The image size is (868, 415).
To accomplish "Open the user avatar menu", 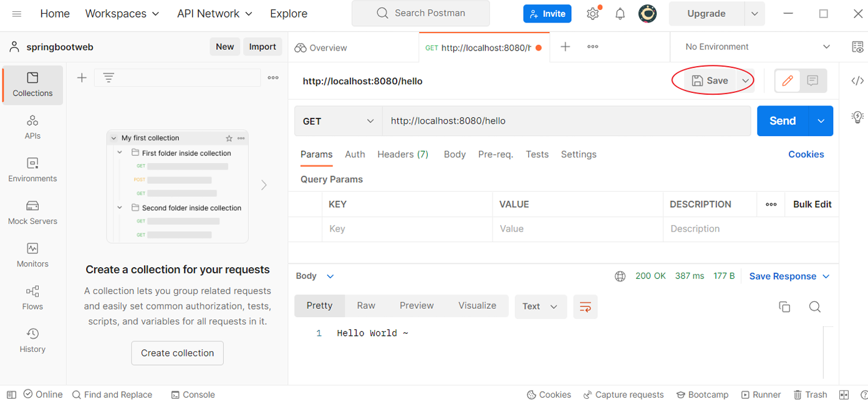I will click(647, 14).
